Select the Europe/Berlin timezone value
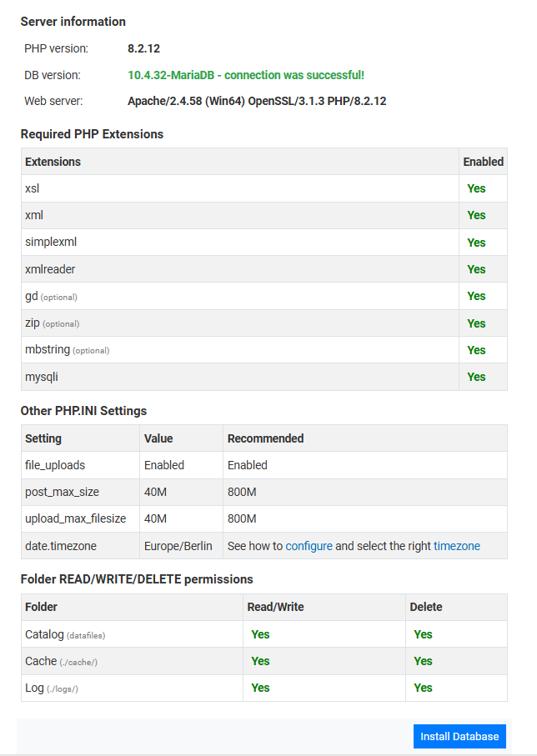 click(178, 546)
